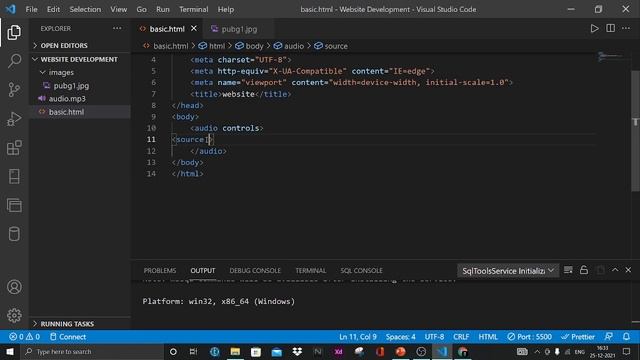This screenshot has width=640, height=360.
Task: Expand the RUNNING TASKS section
Action: pos(80,324)
